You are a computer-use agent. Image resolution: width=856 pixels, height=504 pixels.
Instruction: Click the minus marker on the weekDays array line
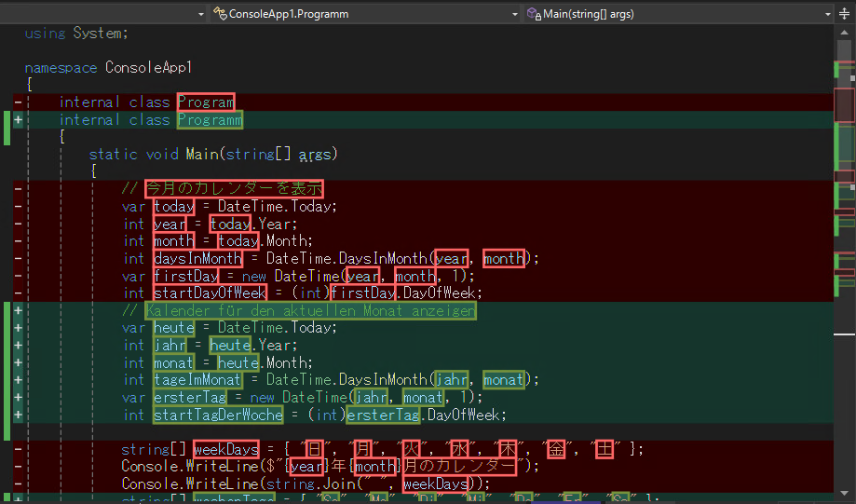tap(18, 450)
